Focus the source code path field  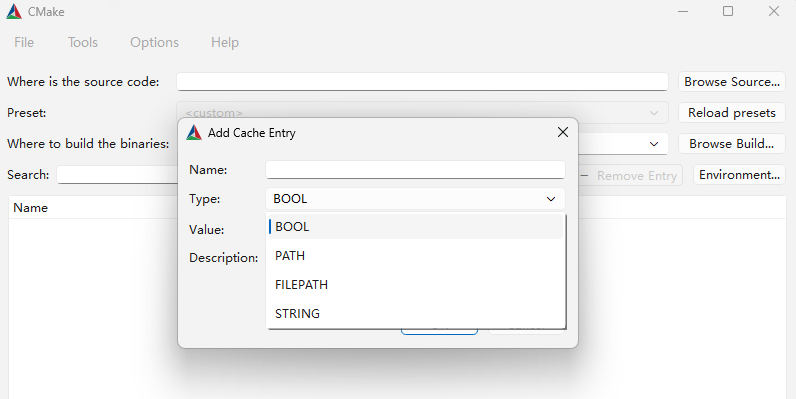click(x=422, y=82)
